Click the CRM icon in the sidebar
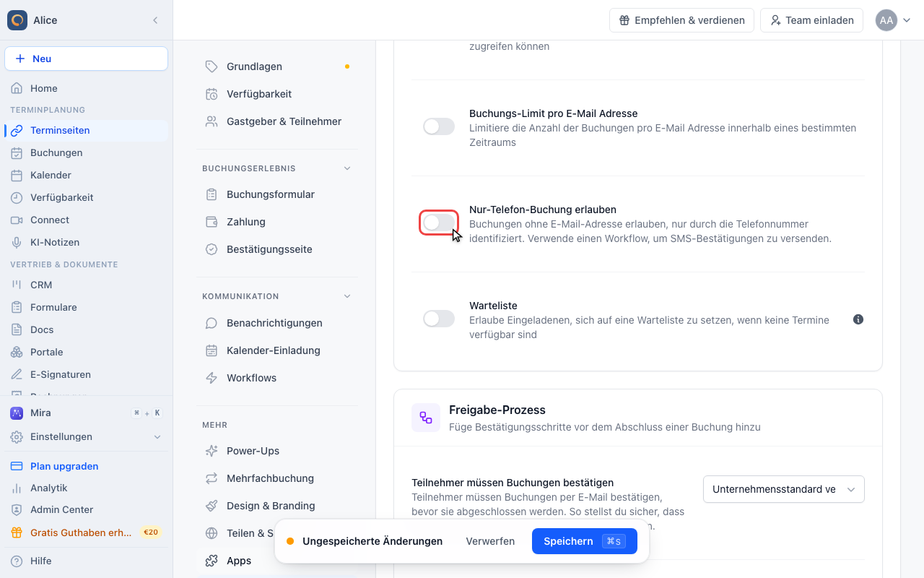 (17, 285)
